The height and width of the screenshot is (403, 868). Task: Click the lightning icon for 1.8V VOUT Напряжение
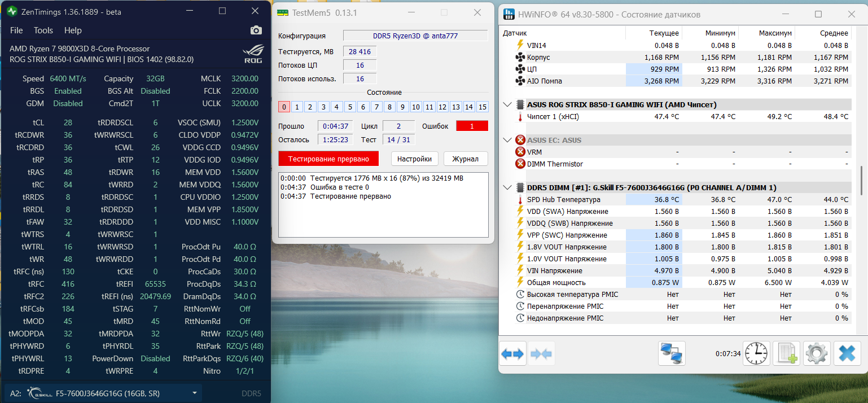(520, 247)
